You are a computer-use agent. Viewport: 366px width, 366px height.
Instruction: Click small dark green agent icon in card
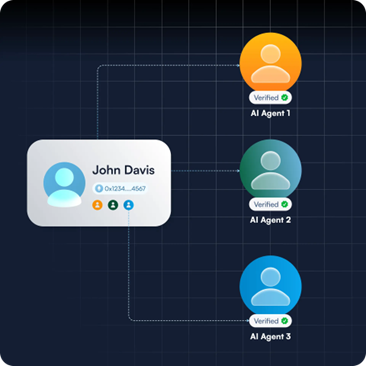113,205
